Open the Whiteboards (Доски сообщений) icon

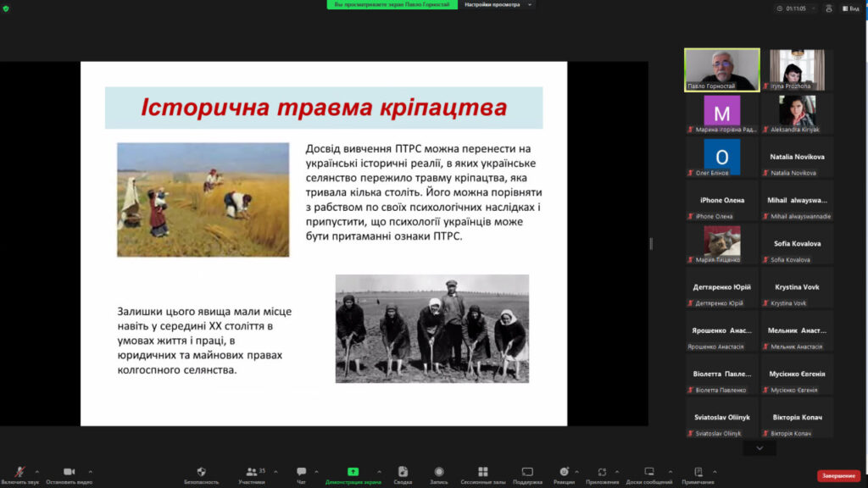pos(648,472)
